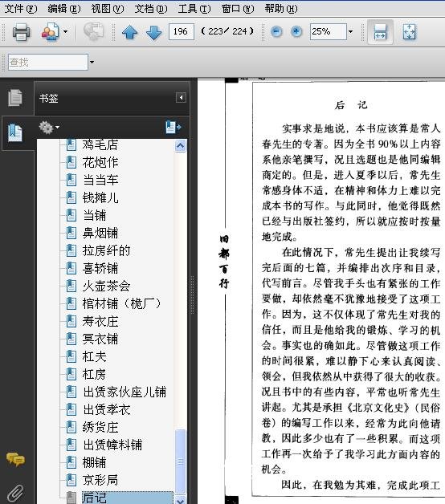Open the Comments panel icon
The height and width of the screenshot is (504, 445).
15,459
